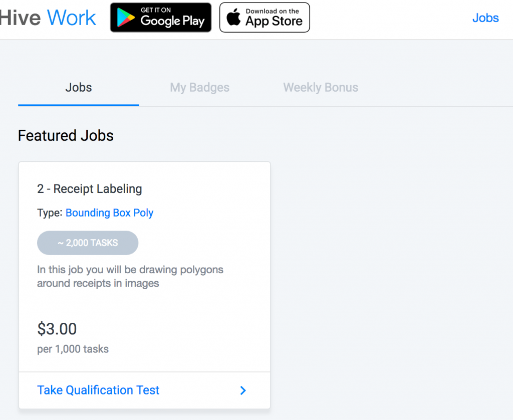This screenshot has height=420, width=513.
Task: Switch to the Weekly Bonus tab
Action: pos(321,87)
